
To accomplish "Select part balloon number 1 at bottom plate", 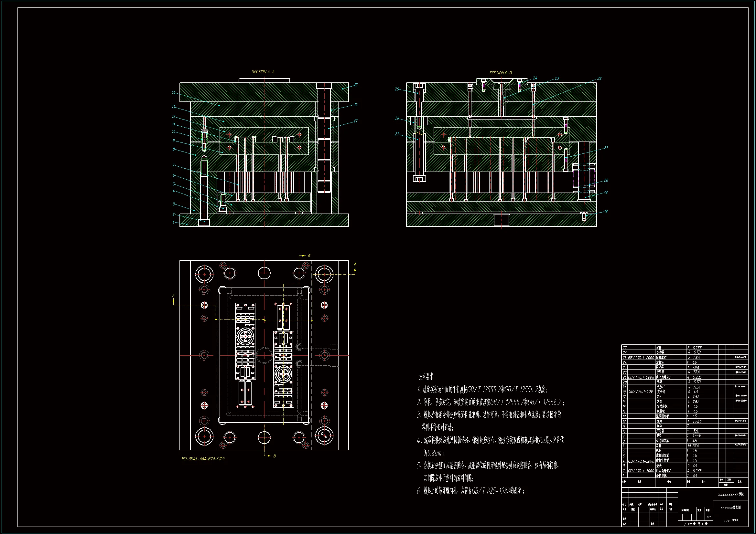I will [174, 222].
